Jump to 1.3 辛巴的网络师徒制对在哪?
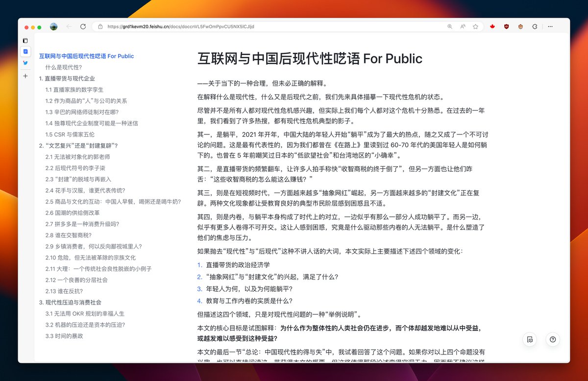 click(x=82, y=112)
